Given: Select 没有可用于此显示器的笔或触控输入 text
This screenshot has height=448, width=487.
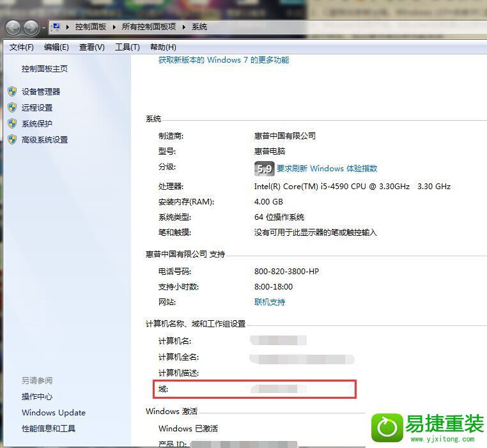Looking at the screenshot, I should 316,233.
